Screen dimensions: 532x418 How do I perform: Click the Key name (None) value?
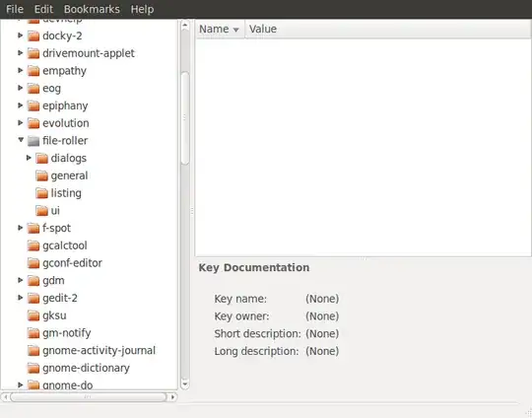click(322, 299)
